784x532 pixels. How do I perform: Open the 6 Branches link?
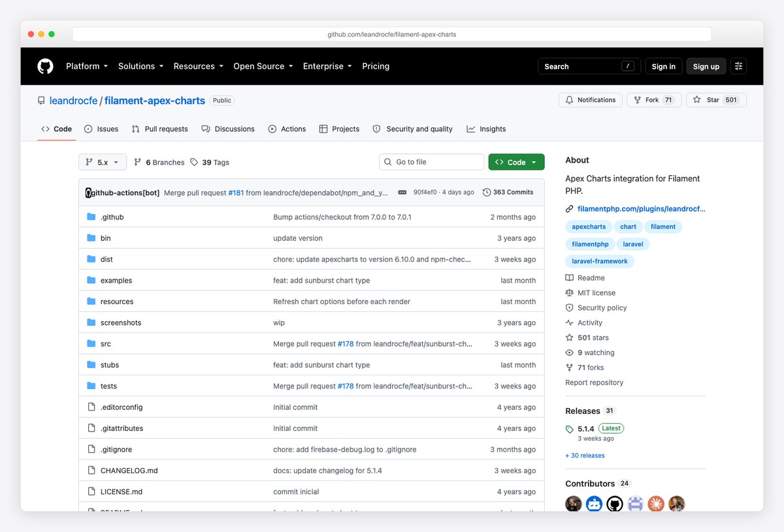159,162
